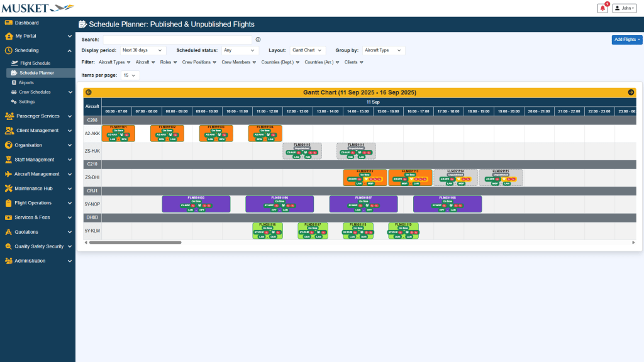644x362 pixels.
Task: Open Flight Schedule in the sidebar
Action: (x=35, y=63)
